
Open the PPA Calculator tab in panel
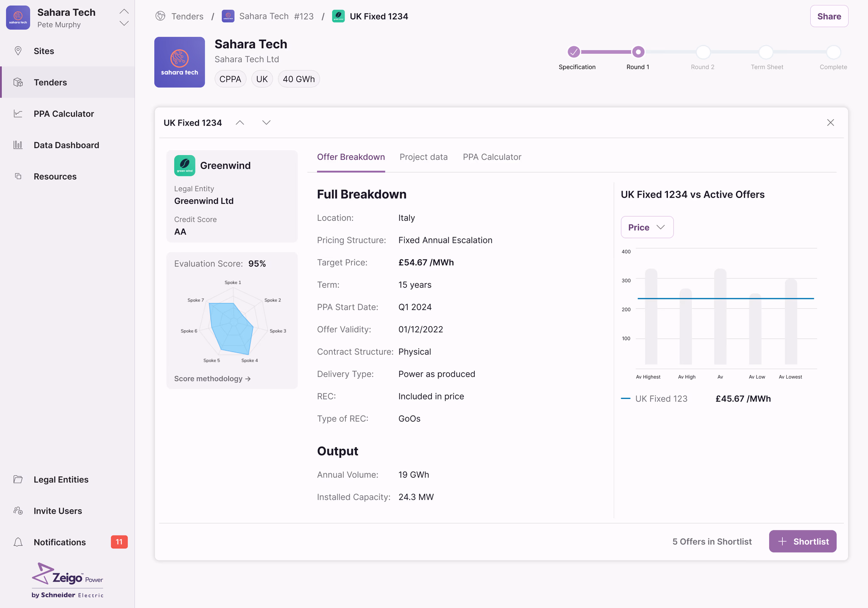pos(492,157)
